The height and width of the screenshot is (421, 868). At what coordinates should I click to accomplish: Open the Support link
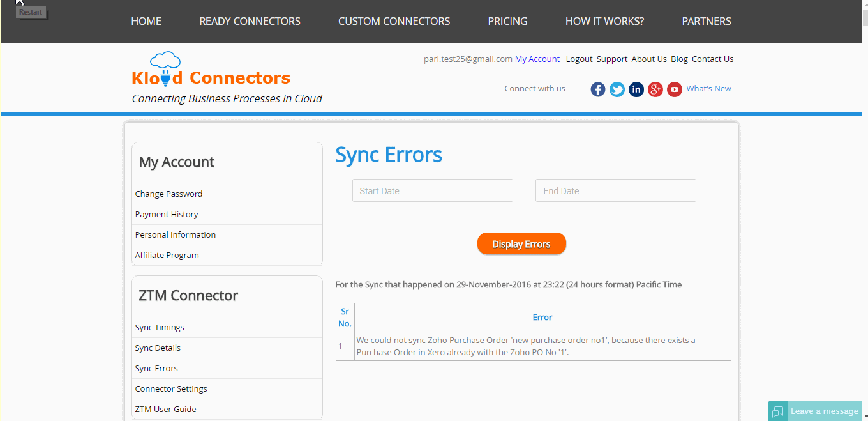612,59
